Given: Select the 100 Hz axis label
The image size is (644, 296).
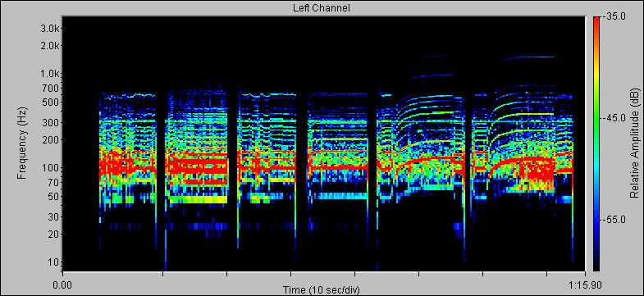Looking at the screenshot, I should (53, 168).
